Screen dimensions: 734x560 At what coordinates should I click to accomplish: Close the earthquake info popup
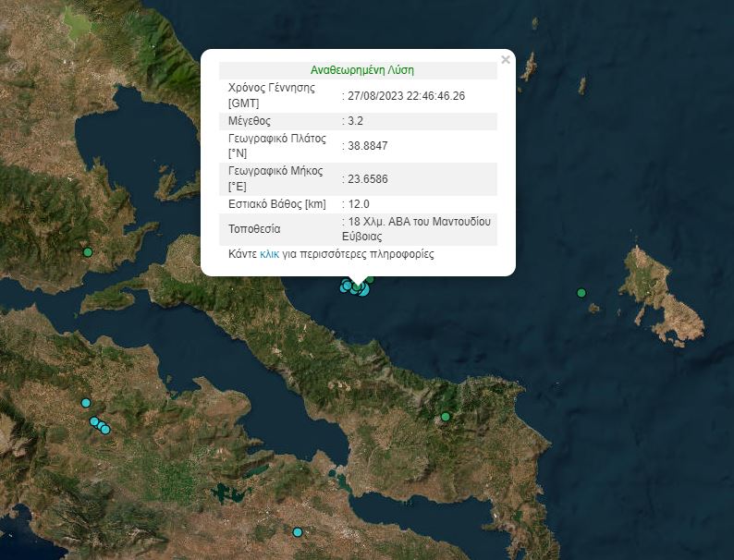click(505, 60)
